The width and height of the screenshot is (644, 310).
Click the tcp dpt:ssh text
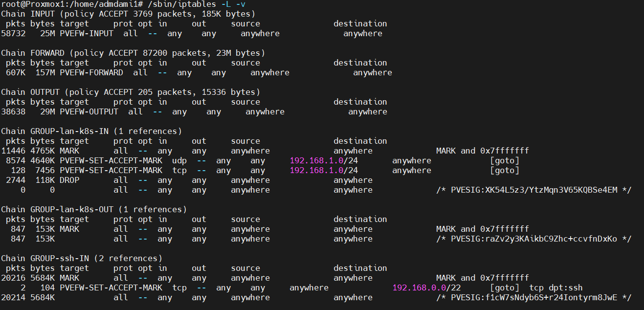coord(556,288)
